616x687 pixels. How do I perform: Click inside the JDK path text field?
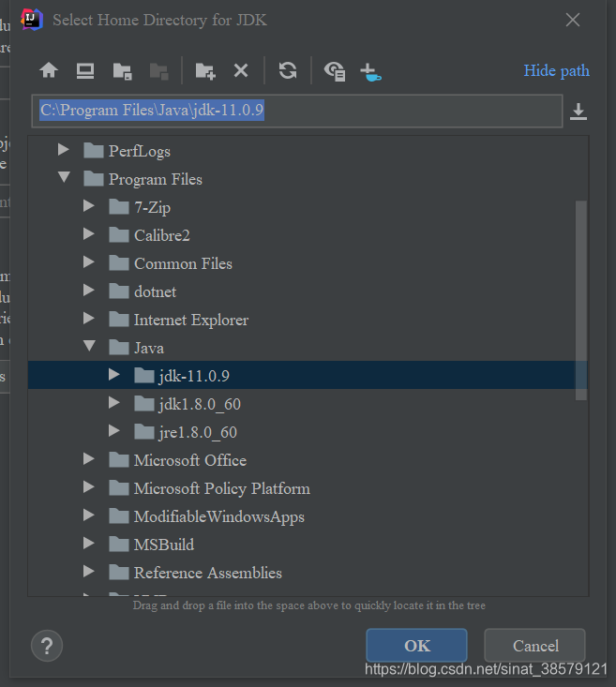coord(297,111)
